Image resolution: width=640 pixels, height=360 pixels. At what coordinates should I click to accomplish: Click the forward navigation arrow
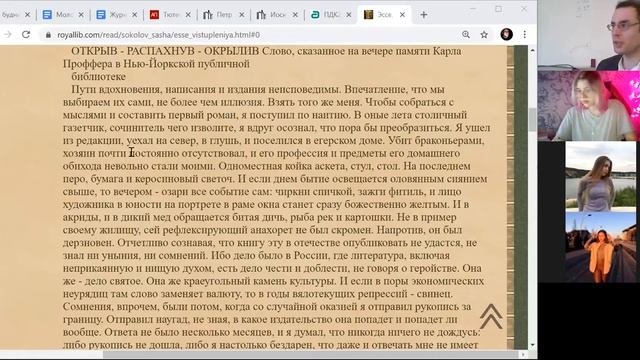point(8,35)
